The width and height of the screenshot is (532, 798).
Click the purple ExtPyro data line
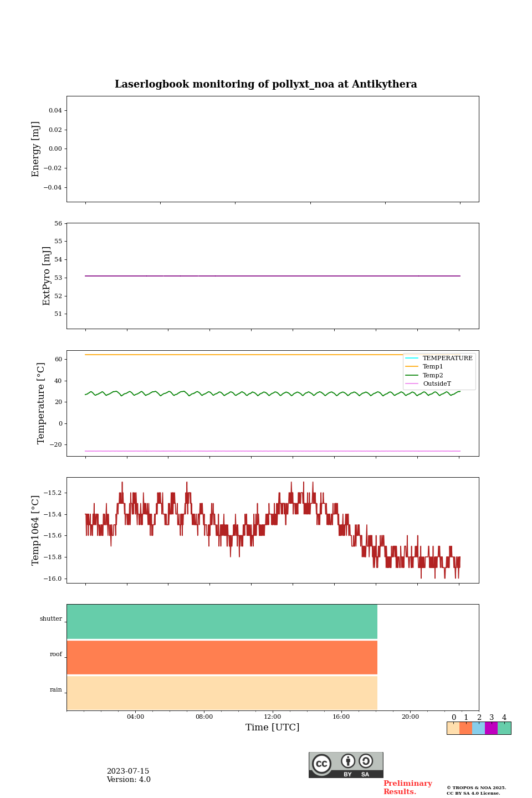tap(273, 276)
